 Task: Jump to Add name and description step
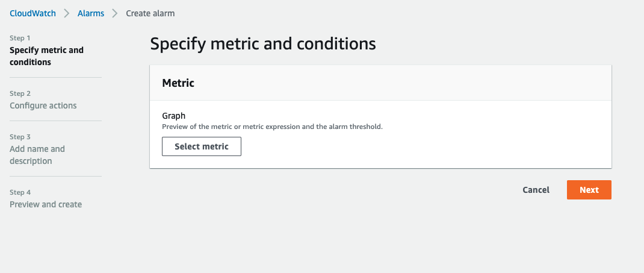tap(37, 155)
